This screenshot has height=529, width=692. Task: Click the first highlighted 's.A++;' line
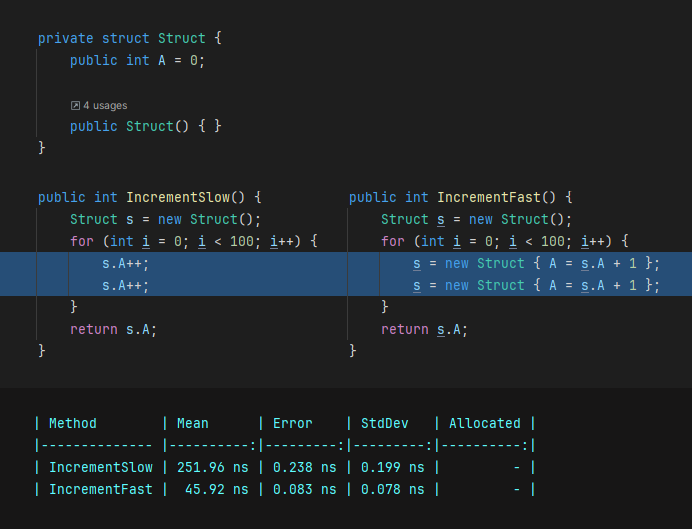(x=126, y=263)
